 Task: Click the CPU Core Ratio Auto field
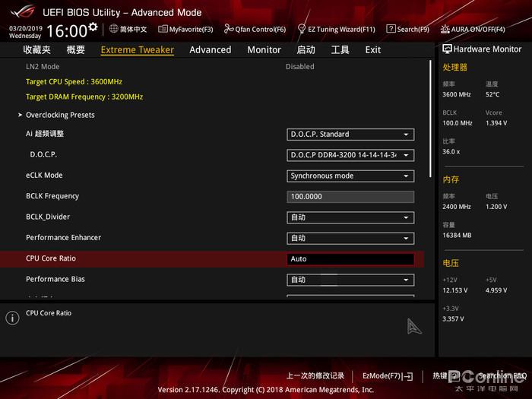pyautogui.click(x=350, y=259)
